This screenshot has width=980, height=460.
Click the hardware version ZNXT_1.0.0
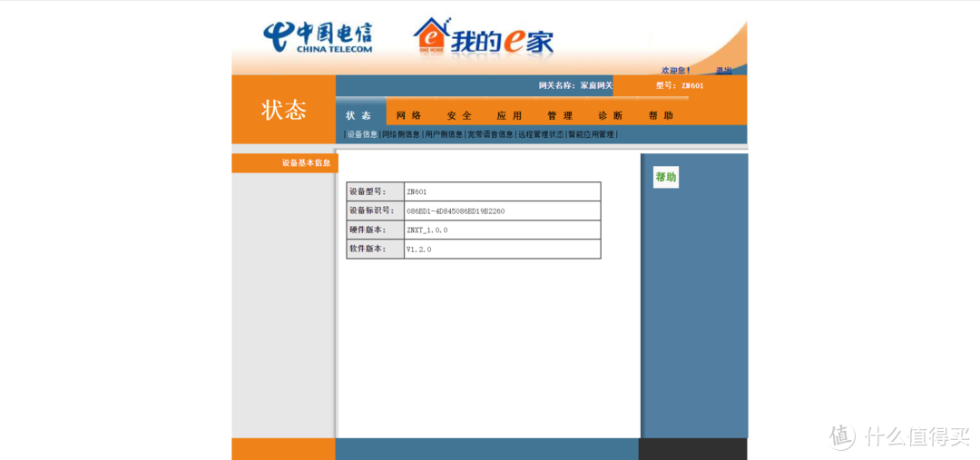426,230
